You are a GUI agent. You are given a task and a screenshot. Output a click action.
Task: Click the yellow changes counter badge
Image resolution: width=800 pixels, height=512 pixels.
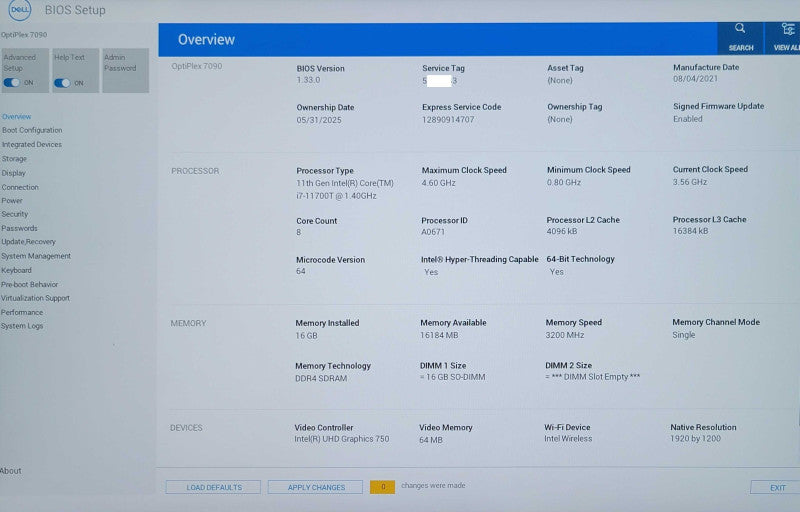(383, 487)
